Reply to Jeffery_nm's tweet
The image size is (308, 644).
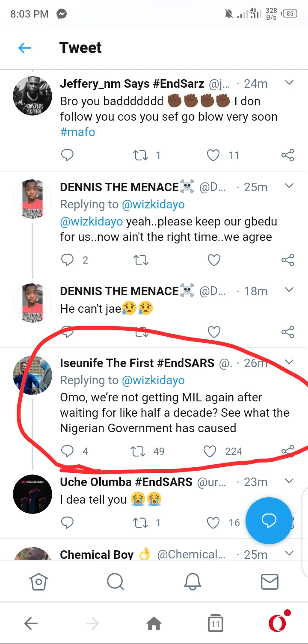click(x=67, y=155)
